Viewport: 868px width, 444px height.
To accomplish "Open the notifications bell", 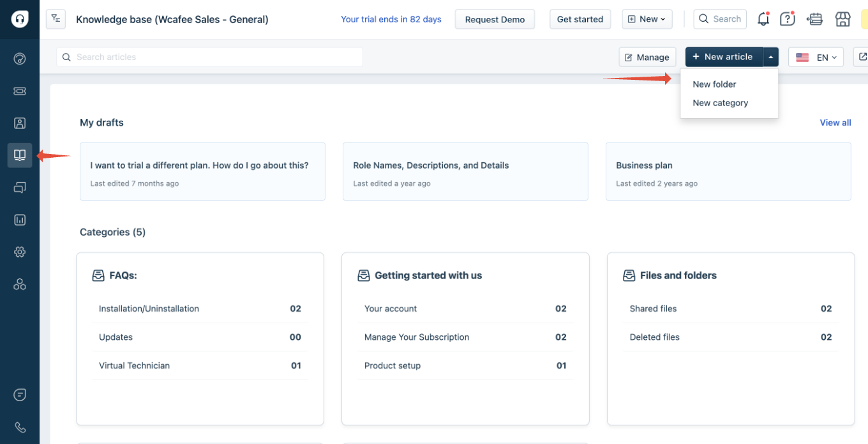I will point(763,19).
